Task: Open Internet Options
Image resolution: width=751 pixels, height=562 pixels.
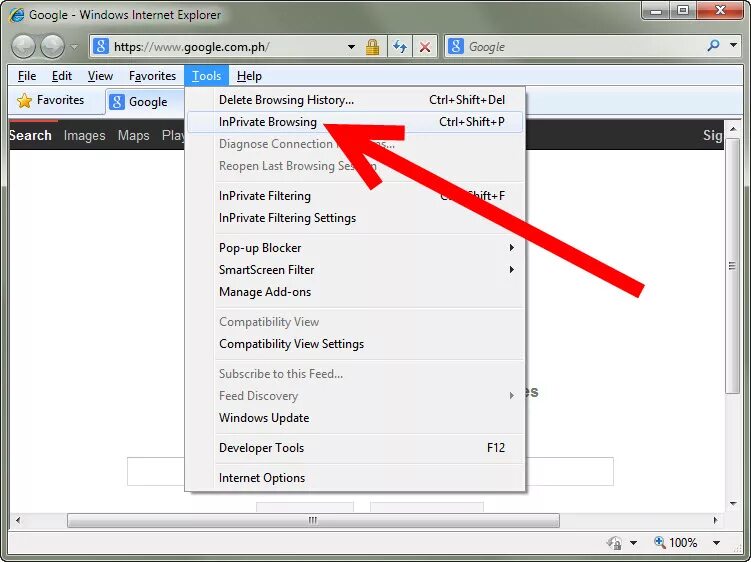Action: pyautogui.click(x=355, y=478)
